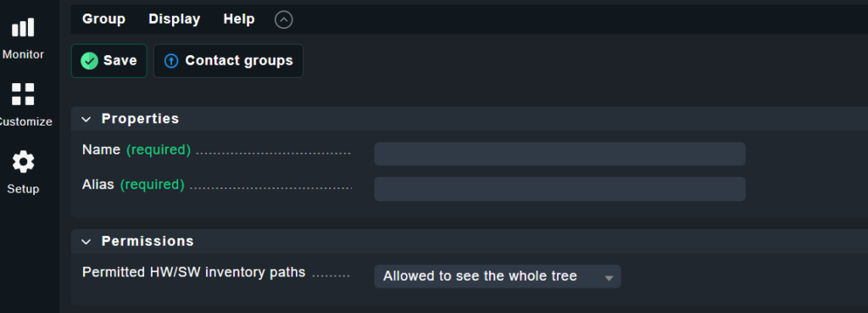Image resolution: width=868 pixels, height=313 pixels.
Task: Click the Permissions section title
Action: (x=147, y=241)
